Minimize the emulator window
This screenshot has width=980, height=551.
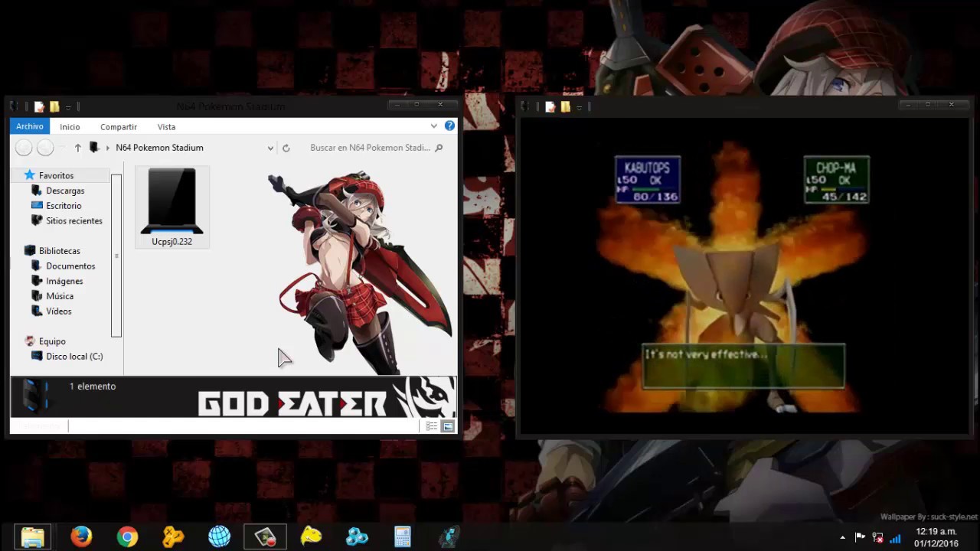click(908, 104)
